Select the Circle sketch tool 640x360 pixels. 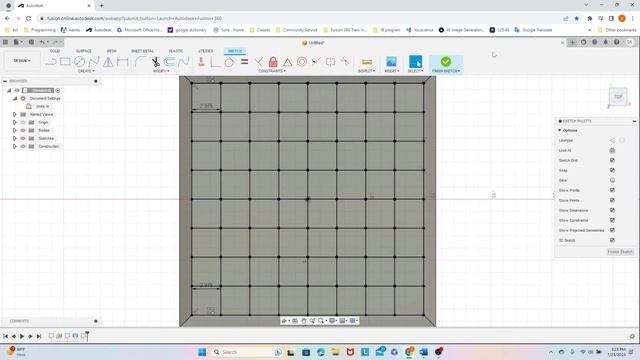tap(79, 62)
